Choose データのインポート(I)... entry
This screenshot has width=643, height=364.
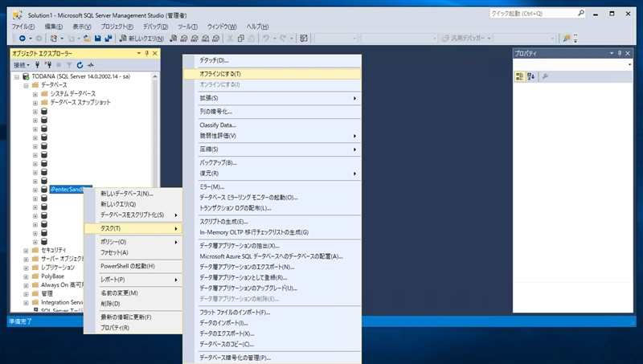272,323
